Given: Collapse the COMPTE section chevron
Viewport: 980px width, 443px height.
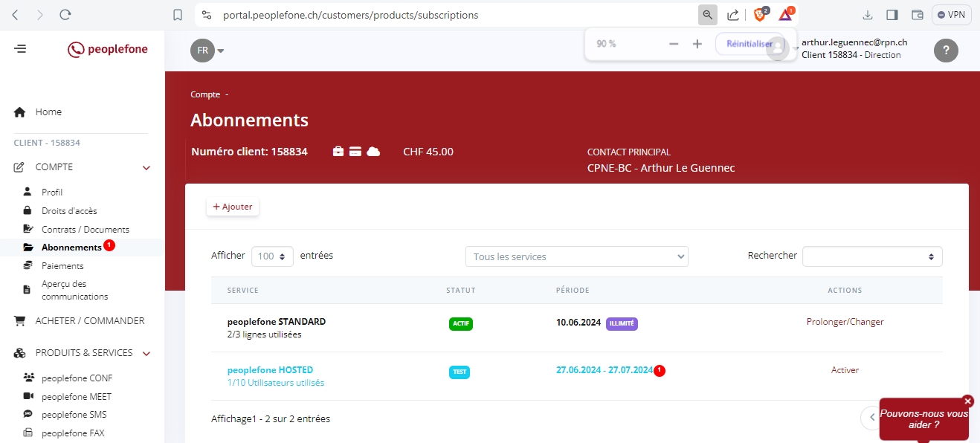Looking at the screenshot, I should tap(146, 167).
